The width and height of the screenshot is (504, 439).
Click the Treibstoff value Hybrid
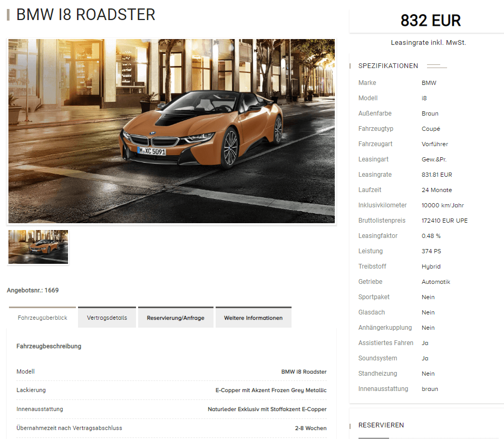(x=431, y=266)
